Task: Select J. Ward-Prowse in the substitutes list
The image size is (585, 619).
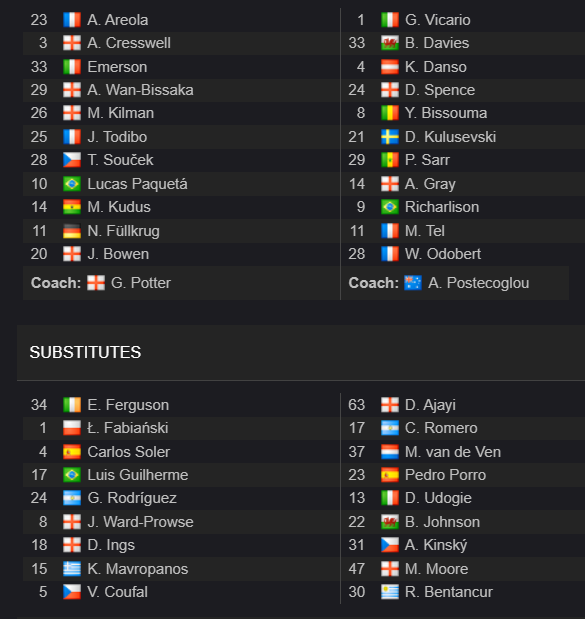Action: click(140, 522)
